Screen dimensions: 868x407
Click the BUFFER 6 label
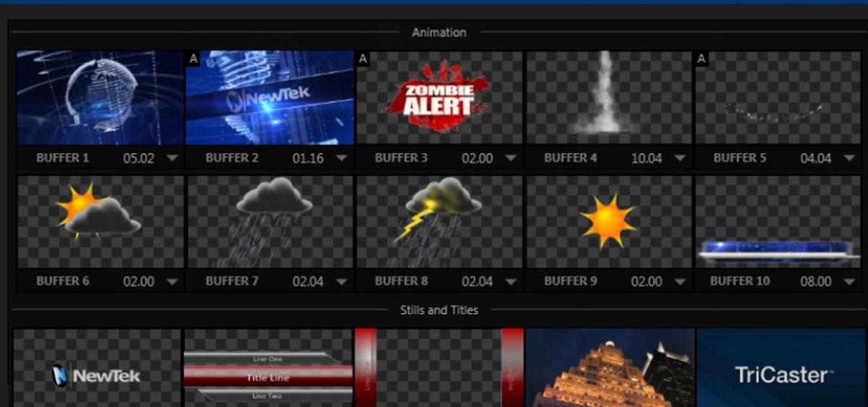(x=63, y=281)
